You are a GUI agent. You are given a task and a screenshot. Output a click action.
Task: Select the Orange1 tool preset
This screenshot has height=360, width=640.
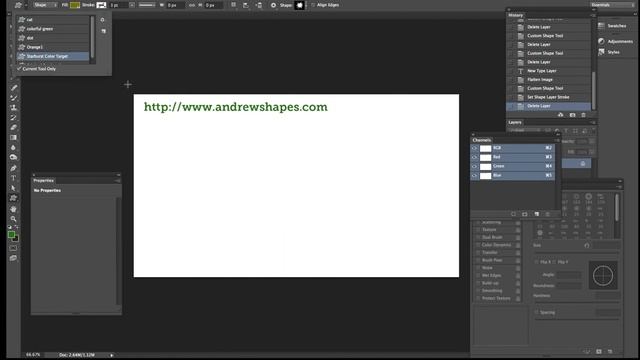[53, 47]
